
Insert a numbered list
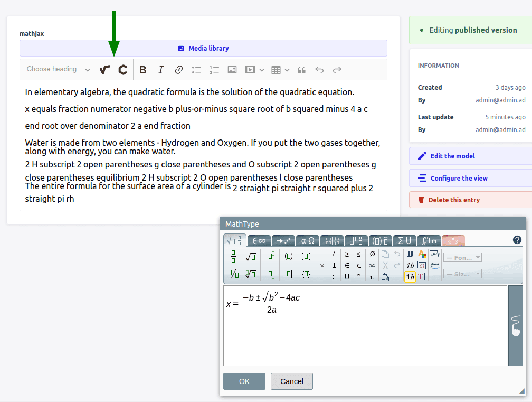[x=214, y=70]
